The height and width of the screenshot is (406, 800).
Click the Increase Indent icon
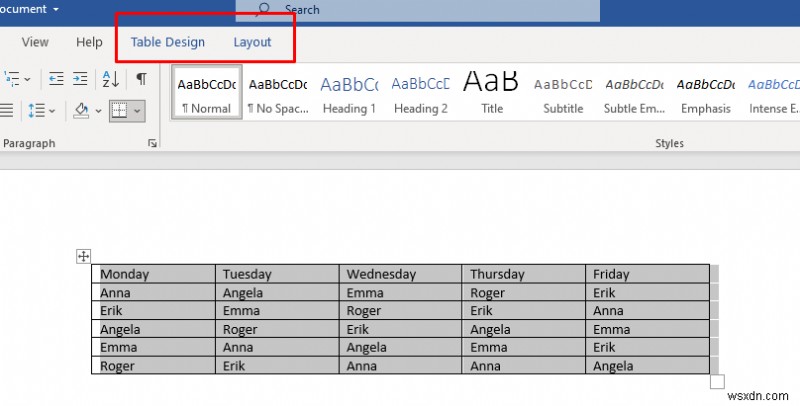coord(80,79)
